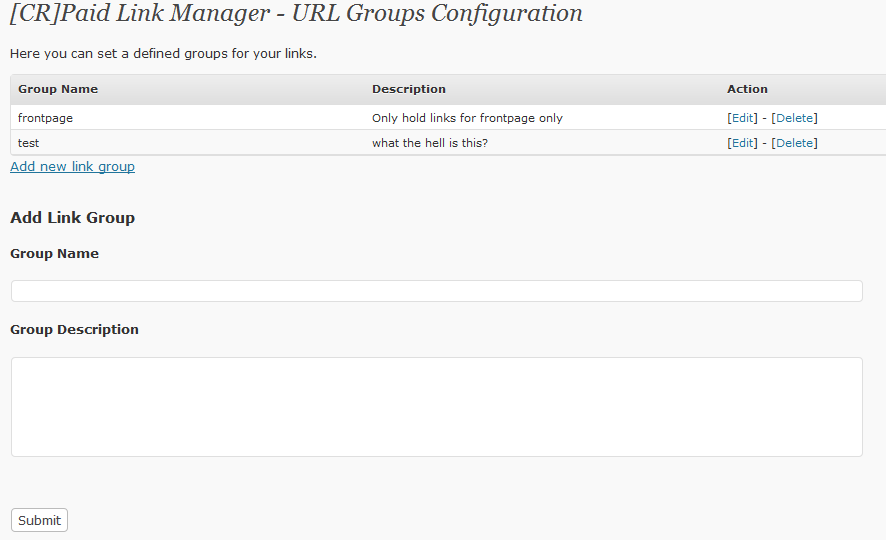
Task: Click 'what the hell is this?' description
Action: 430,143
